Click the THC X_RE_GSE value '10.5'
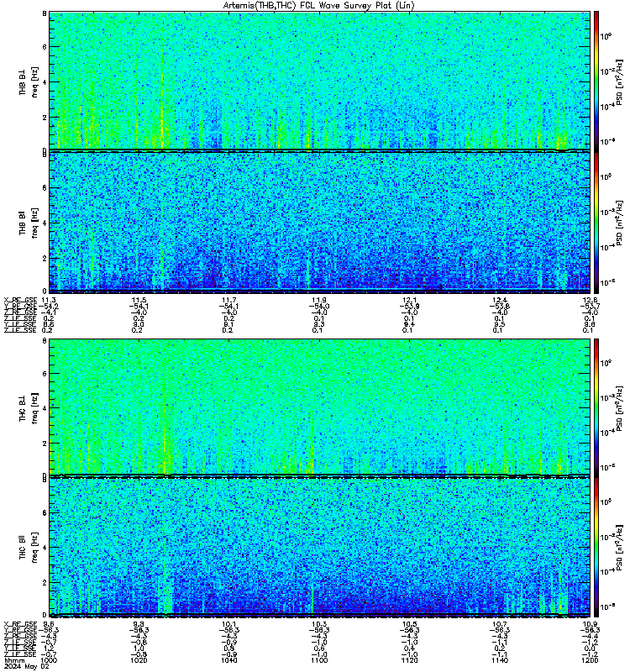 (x=409, y=624)
